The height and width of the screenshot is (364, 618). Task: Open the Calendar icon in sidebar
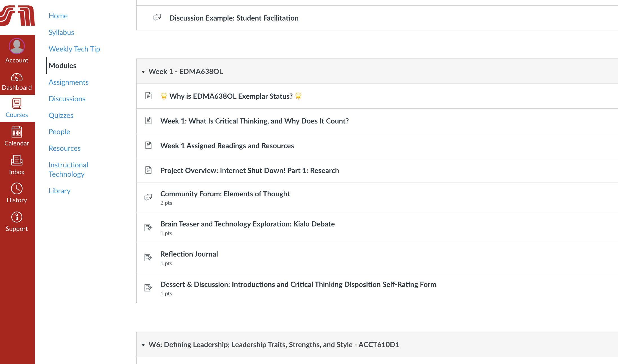point(17,132)
